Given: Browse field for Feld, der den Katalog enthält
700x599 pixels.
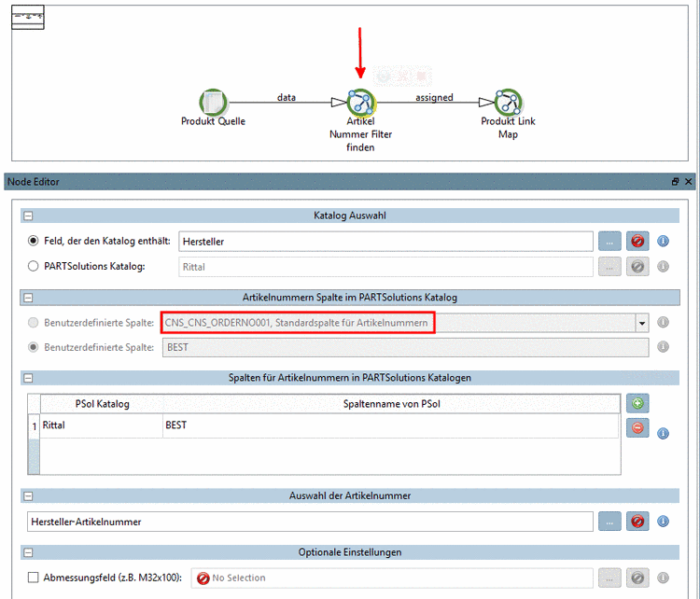Looking at the screenshot, I should 609,242.
